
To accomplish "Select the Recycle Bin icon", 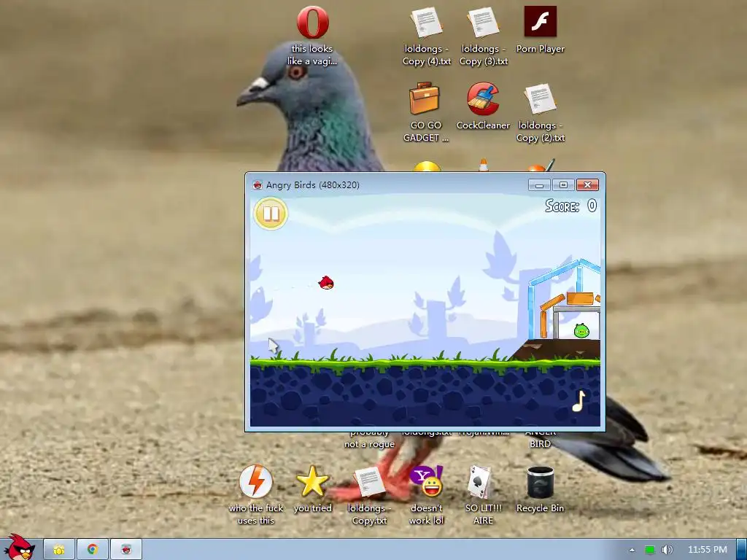I will [541, 489].
